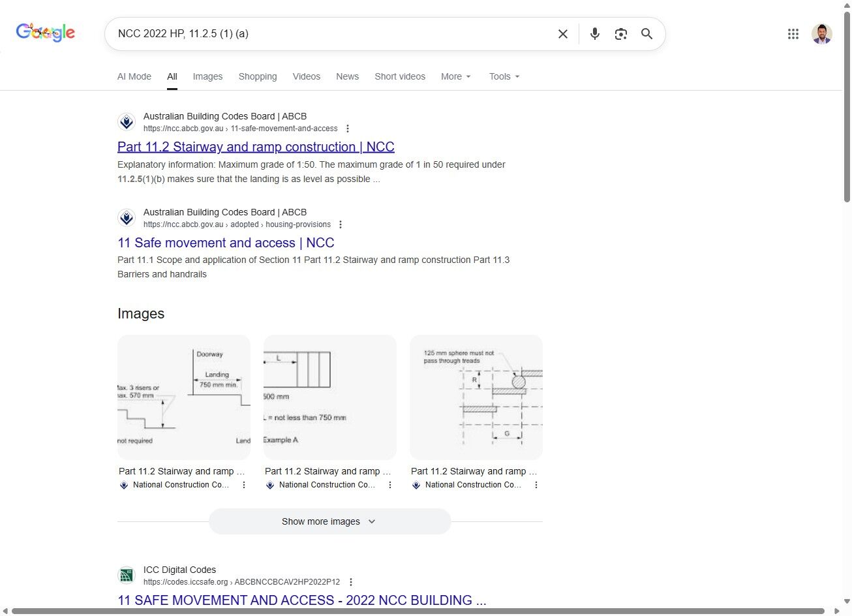Open options menu for second image result
The image size is (852, 616).
coord(390,485)
